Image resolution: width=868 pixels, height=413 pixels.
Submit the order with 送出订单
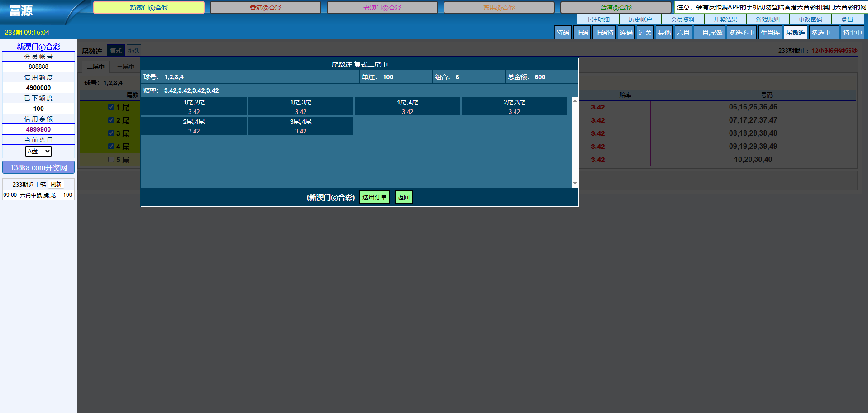375,197
